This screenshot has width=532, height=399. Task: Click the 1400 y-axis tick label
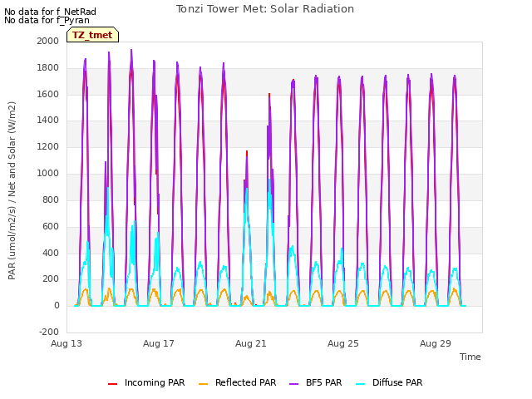48,120
